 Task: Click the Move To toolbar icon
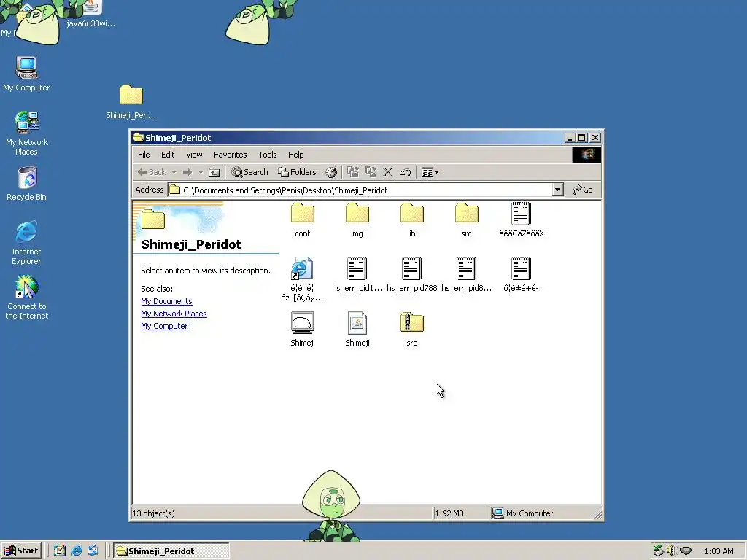point(353,172)
